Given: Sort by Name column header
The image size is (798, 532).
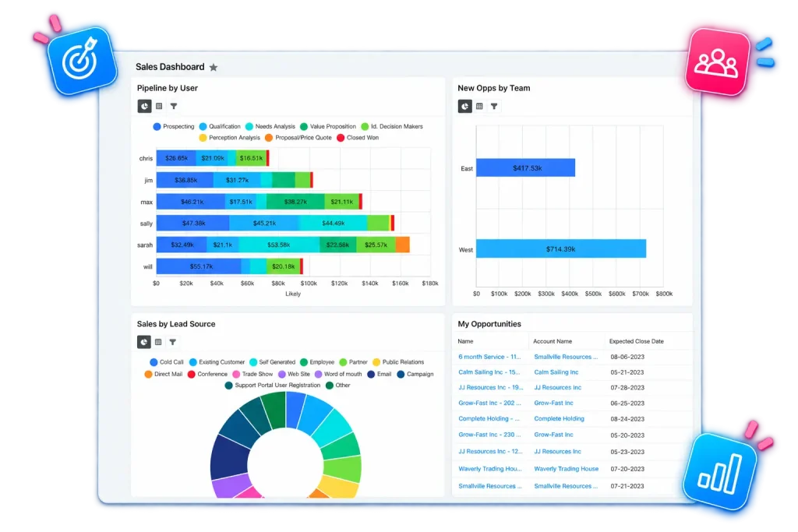Looking at the screenshot, I should 465,341.
